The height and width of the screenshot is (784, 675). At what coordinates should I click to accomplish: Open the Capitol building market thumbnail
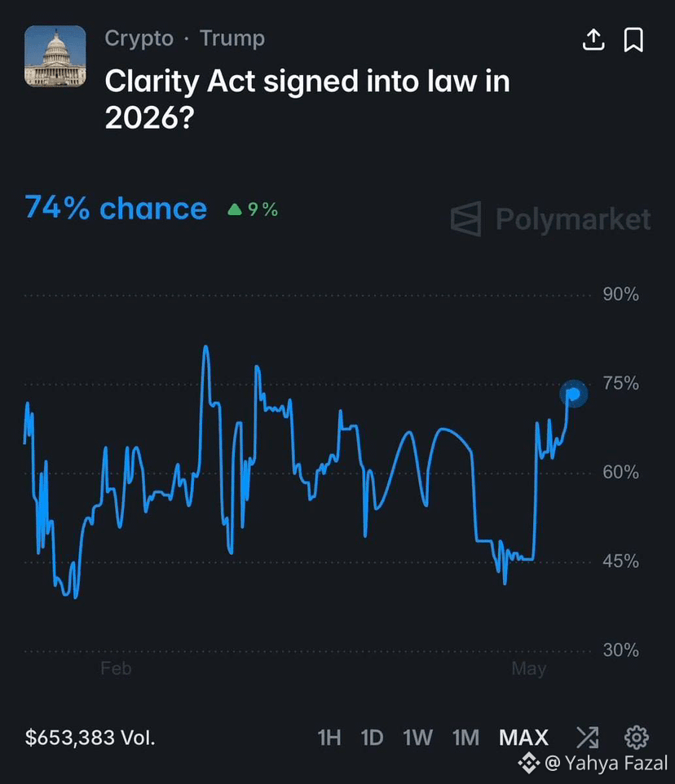pyautogui.click(x=55, y=56)
